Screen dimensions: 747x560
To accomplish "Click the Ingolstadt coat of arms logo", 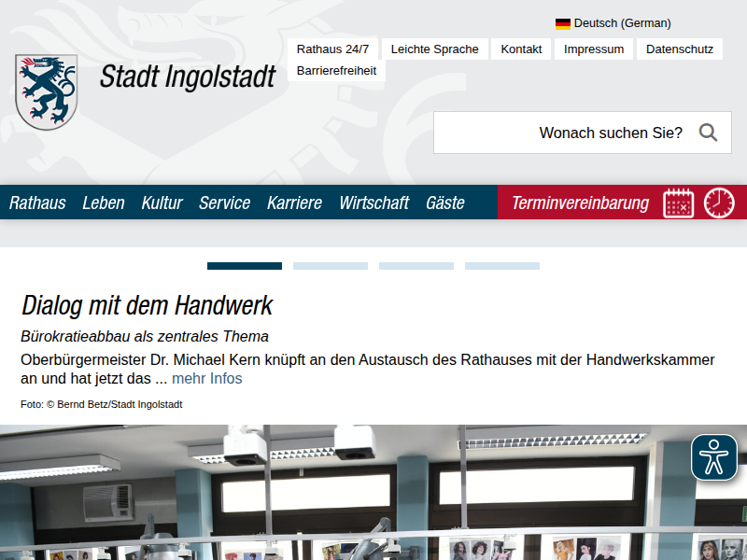I will (46, 91).
